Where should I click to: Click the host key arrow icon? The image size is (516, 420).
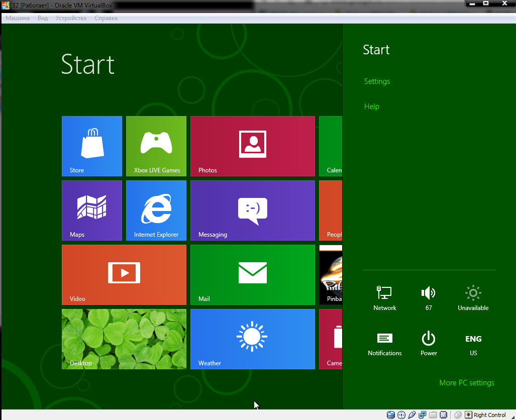click(x=468, y=415)
